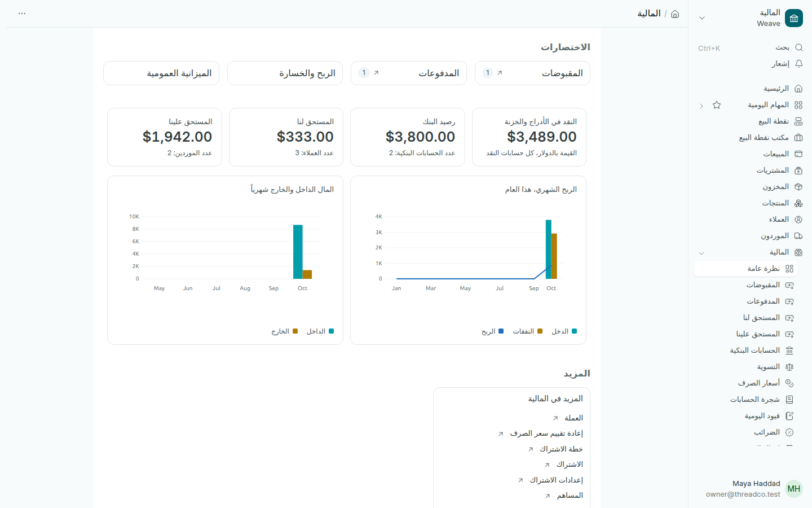This screenshot has width=812, height=508.
Task: Open المبيعات using its sidebar icon
Action: pos(798,154)
